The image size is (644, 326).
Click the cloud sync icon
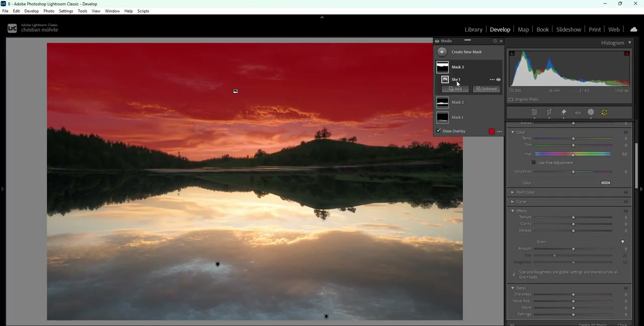tap(633, 29)
